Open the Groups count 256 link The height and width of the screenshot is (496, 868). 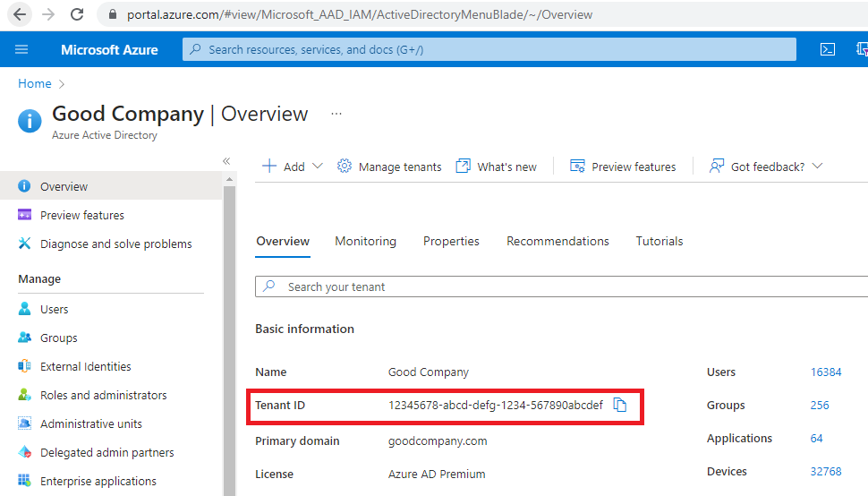click(820, 406)
